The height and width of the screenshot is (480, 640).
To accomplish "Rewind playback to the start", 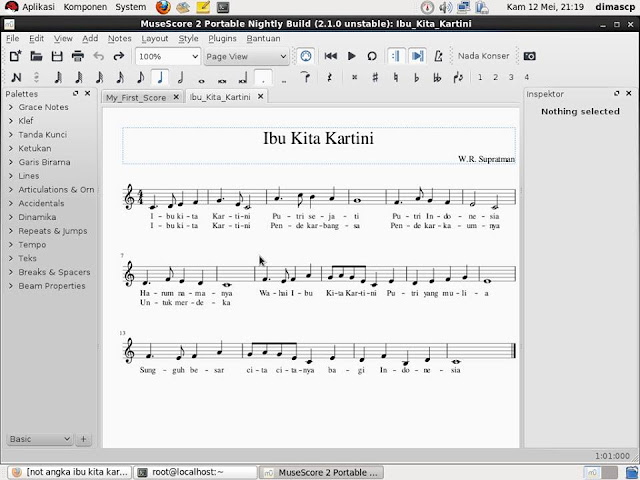I will 331,56.
